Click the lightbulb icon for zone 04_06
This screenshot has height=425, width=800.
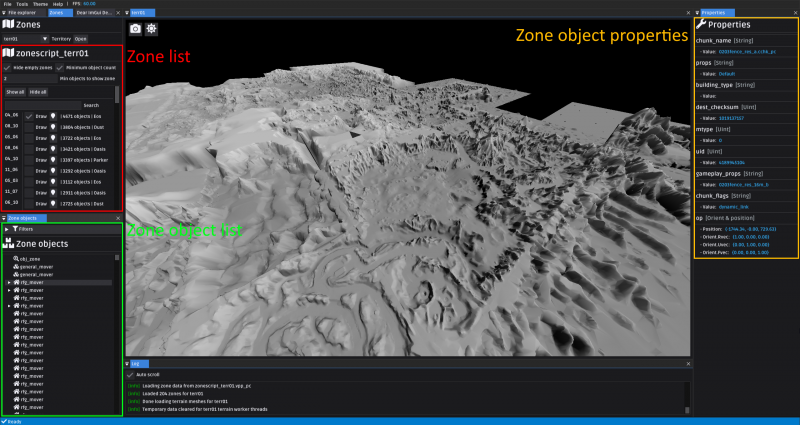(x=53, y=116)
